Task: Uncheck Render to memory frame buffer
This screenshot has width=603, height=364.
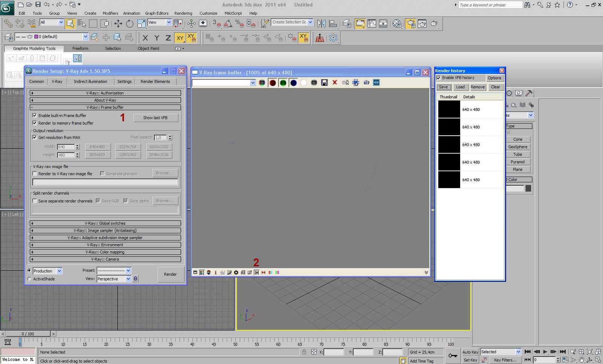Action: click(35, 123)
